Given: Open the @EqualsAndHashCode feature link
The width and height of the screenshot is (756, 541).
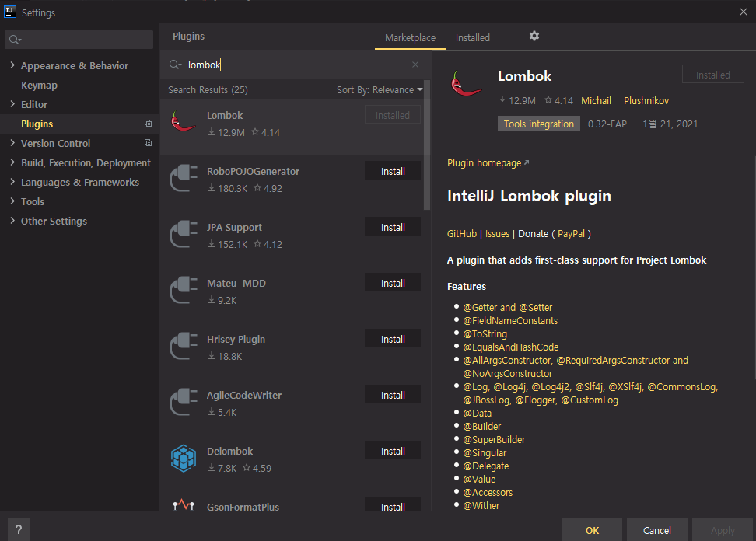Looking at the screenshot, I should [x=510, y=347].
